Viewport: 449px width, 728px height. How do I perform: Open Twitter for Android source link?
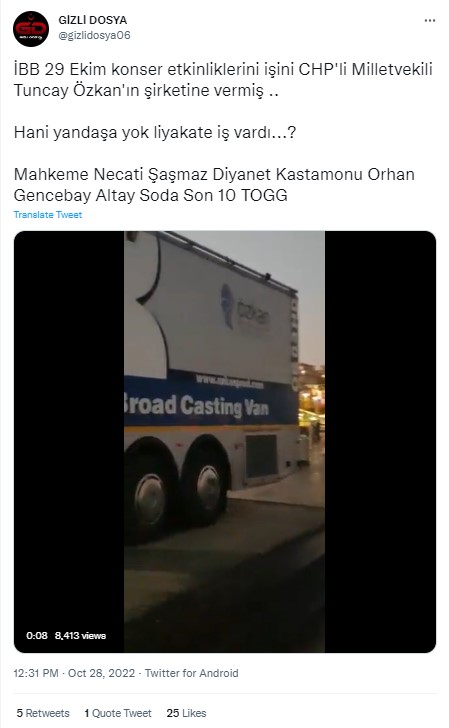pyautogui.click(x=191, y=673)
